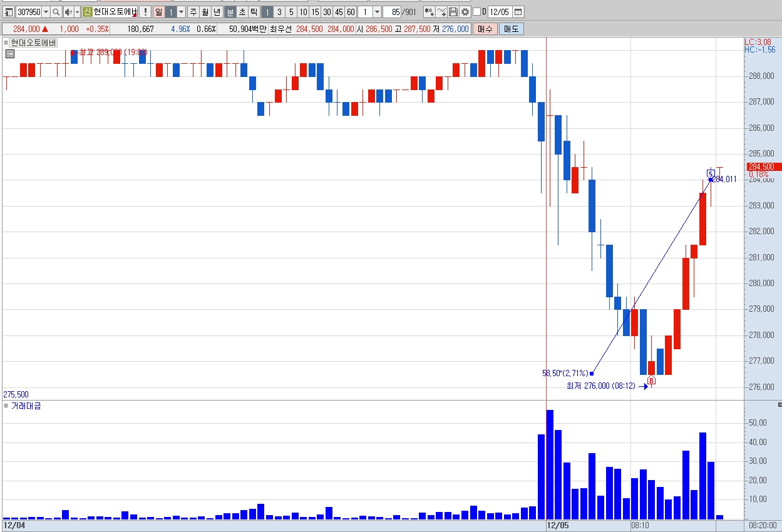Click the chart window icon beside the stock code
The width and height of the screenshot is (782, 532).
[9, 12]
